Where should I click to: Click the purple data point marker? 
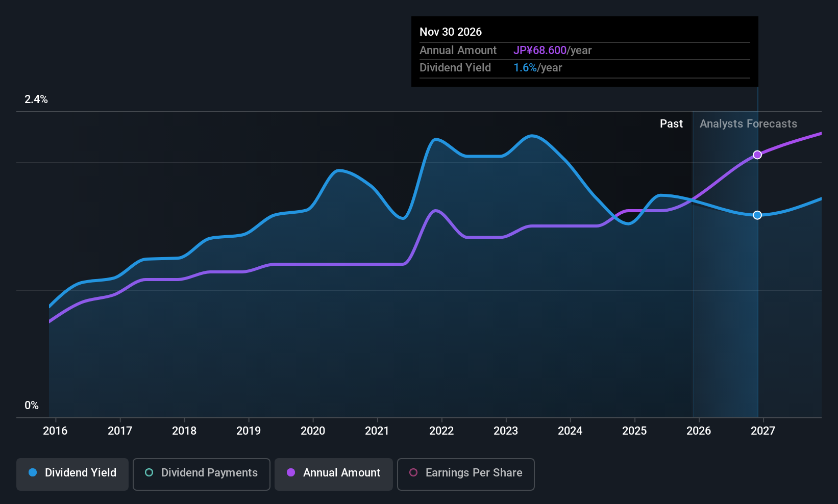pyautogui.click(x=757, y=155)
